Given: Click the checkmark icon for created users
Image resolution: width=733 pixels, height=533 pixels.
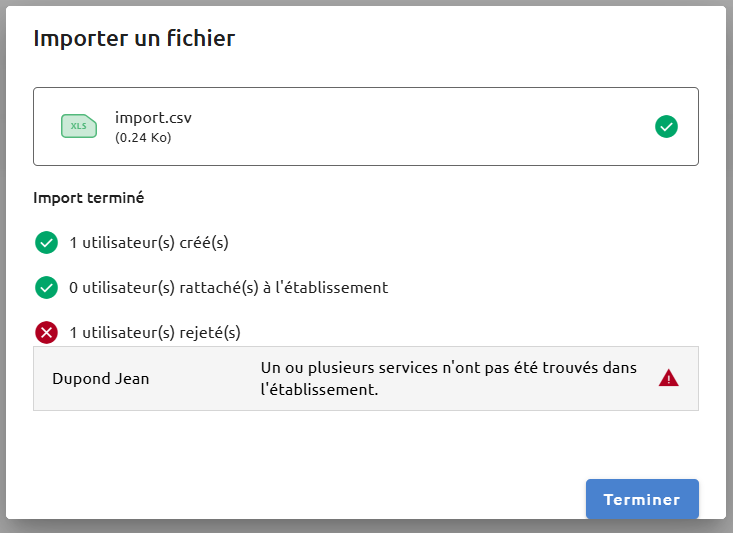Looking at the screenshot, I should (46, 243).
